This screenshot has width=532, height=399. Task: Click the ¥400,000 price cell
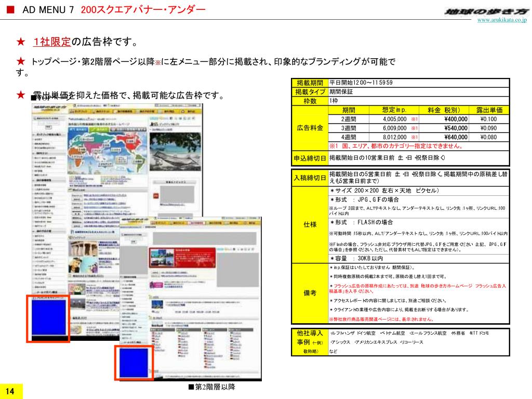click(444, 119)
